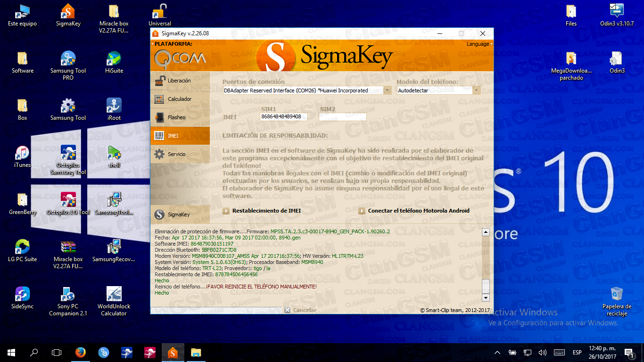This screenshot has height=362, width=644.
Task: Select the iRoot desktop icon
Action: pos(114,109)
